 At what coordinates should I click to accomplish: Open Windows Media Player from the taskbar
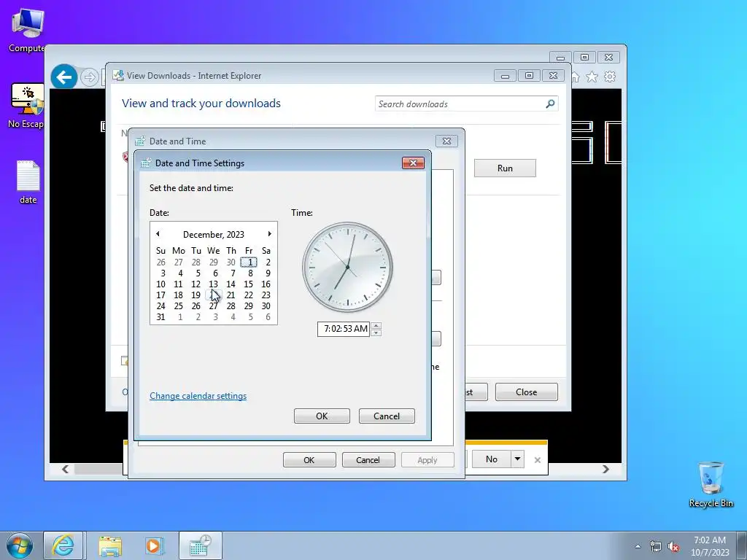coord(153,545)
